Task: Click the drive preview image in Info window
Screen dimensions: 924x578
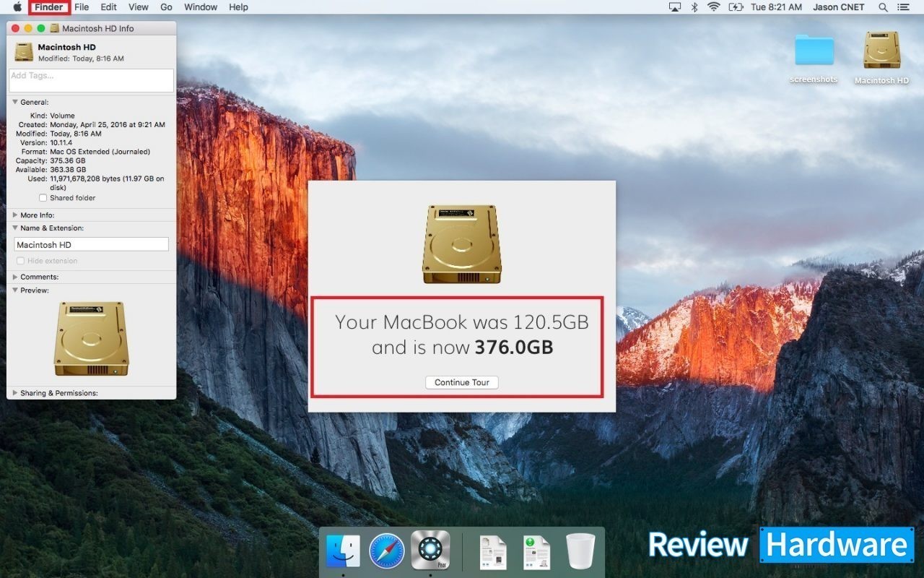Action: click(92, 338)
